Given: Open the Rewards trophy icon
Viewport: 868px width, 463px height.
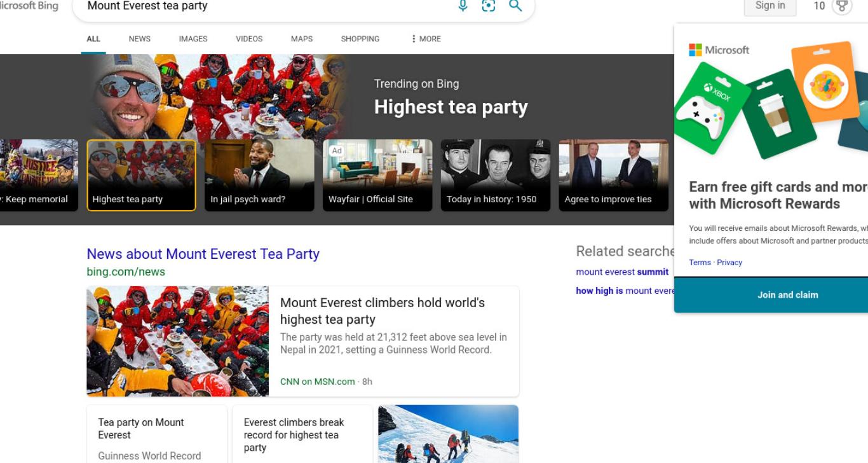Looking at the screenshot, I should [842, 6].
